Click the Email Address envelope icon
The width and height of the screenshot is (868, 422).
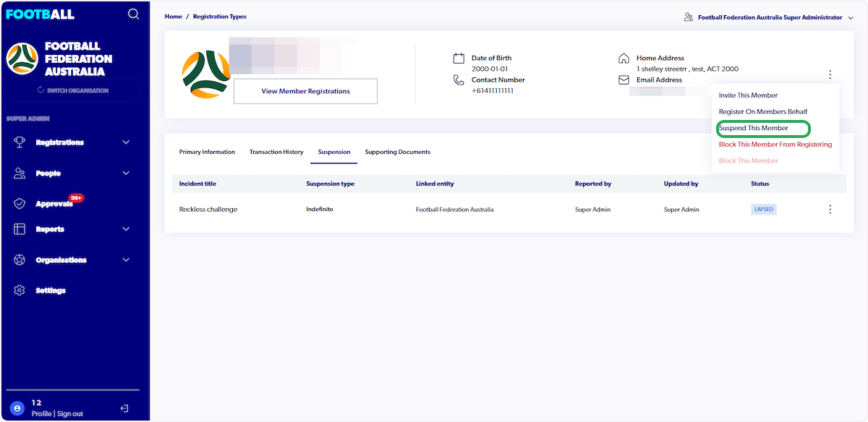coord(624,80)
